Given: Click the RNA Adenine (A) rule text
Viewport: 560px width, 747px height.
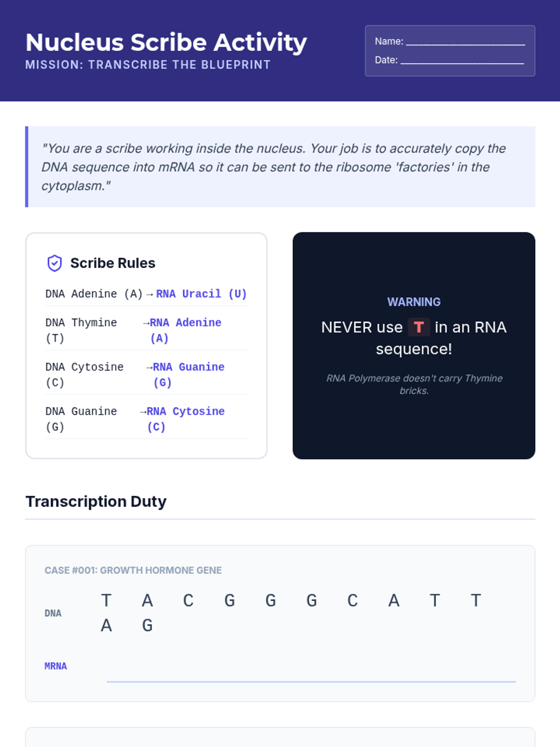Looking at the screenshot, I should [x=185, y=331].
